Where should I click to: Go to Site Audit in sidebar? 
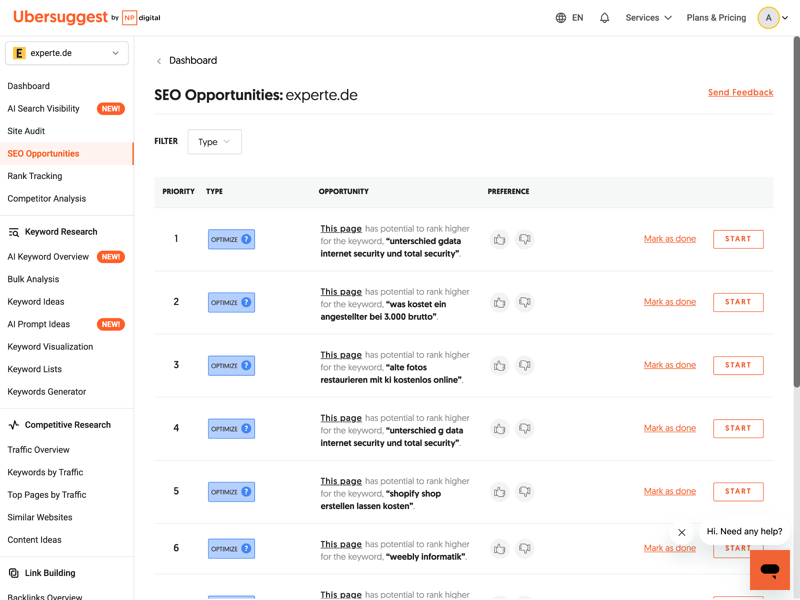coord(26,131)
